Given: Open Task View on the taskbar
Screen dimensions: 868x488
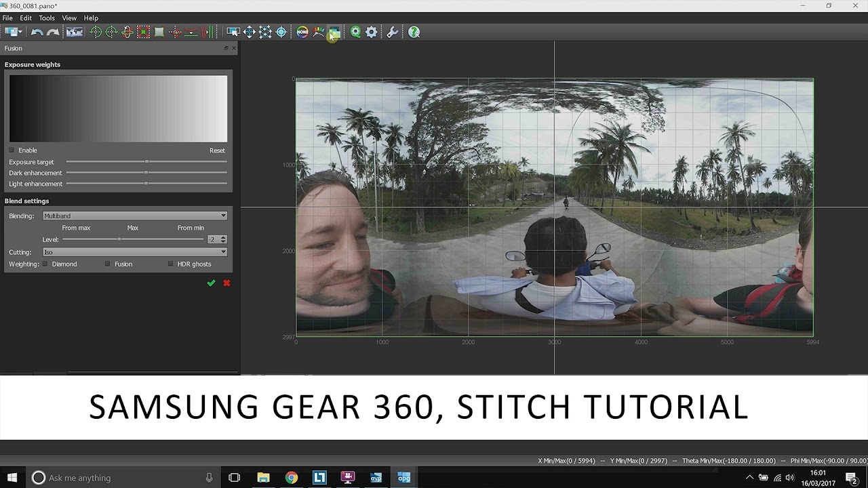Looking at the screenshot, I should [x=235, y=478].
